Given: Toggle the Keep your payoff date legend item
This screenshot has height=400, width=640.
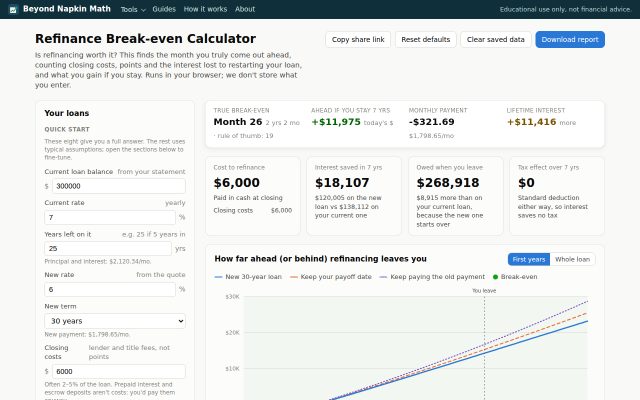Looking at the screenshot, I should tap(331, 277).
